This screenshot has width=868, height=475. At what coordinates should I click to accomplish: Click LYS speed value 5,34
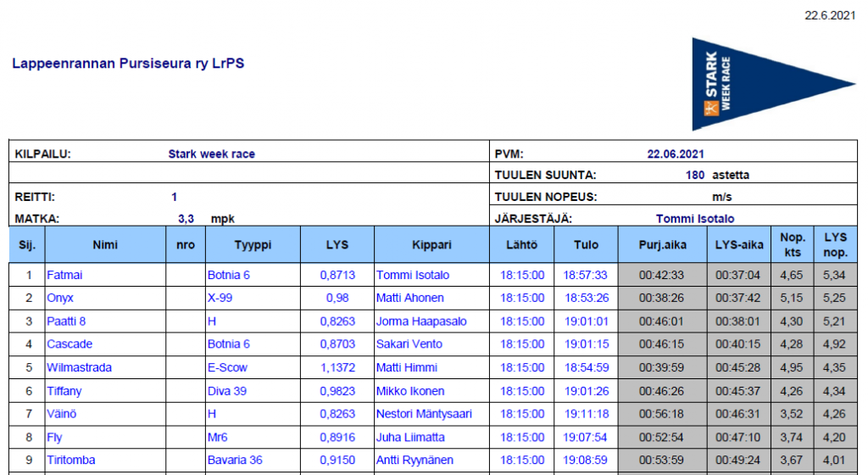834,275
